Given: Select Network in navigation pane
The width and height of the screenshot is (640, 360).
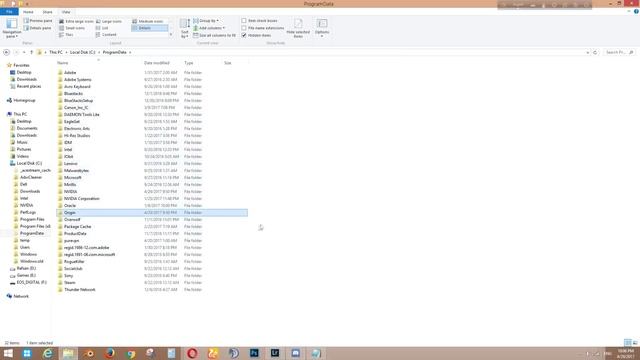Looking at the screenshot, I should 18,296.
